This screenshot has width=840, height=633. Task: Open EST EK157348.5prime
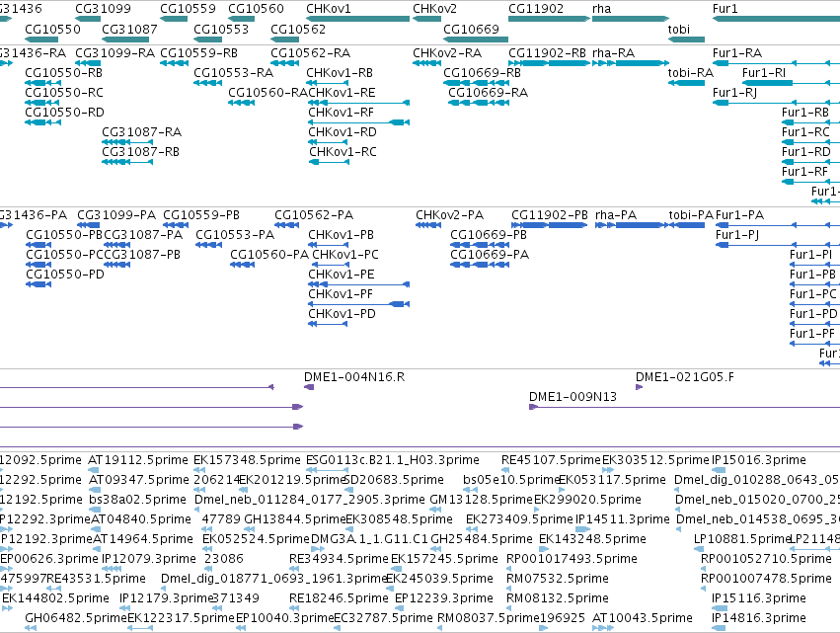coord(247,460)
